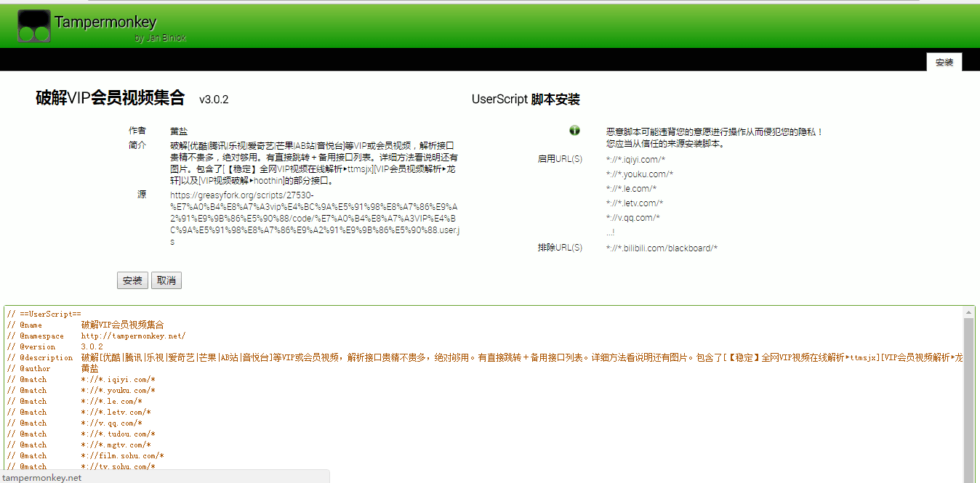Click the enabled URL *://*.letv.com/* in info panel
980x483 pixels.
pyautogui.click(x=635, y=203)
